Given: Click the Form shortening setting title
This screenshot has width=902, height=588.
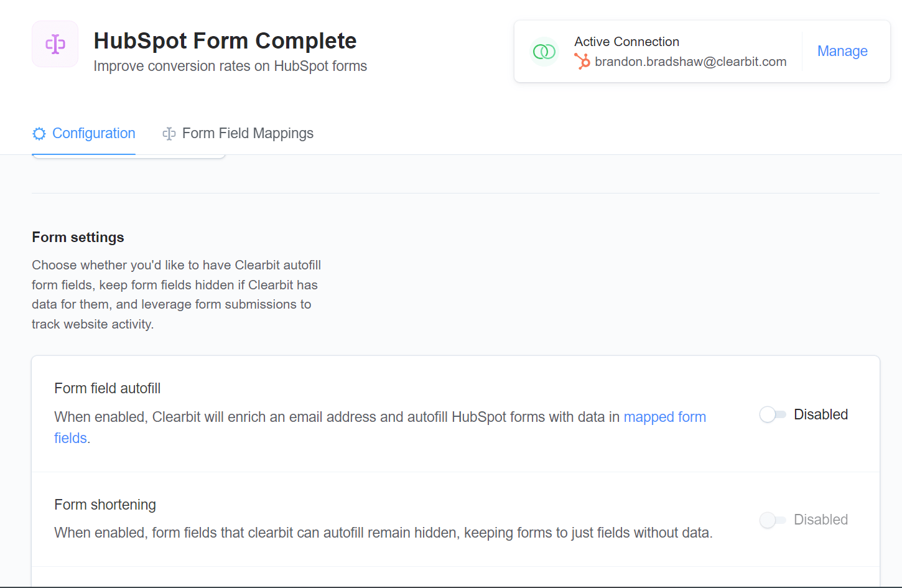Looking at the screenshot, I should point(105,505).
